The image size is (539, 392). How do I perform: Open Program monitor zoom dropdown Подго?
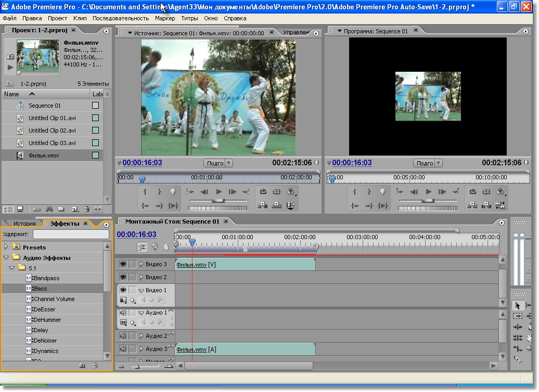[428, 163]
